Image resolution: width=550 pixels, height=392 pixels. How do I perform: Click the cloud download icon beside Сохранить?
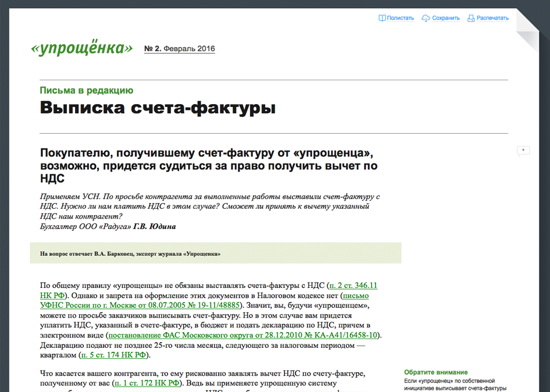tap(426, 18)
